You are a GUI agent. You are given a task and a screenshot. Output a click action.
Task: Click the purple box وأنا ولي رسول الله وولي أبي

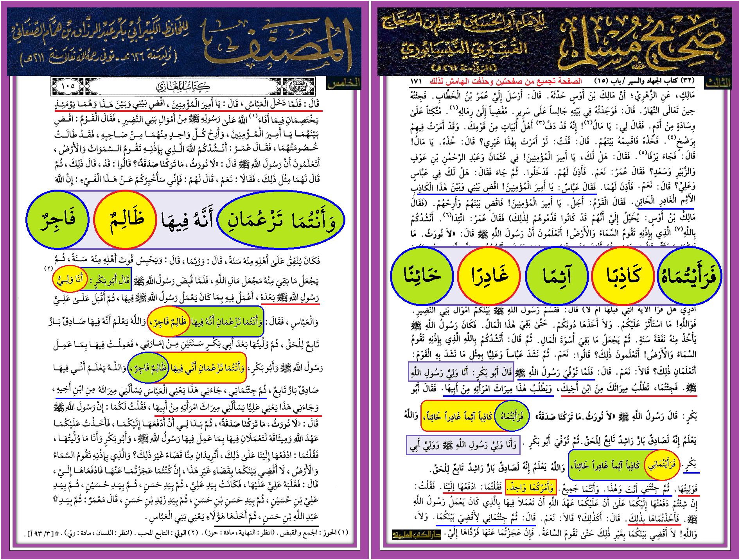pos(463,445)
